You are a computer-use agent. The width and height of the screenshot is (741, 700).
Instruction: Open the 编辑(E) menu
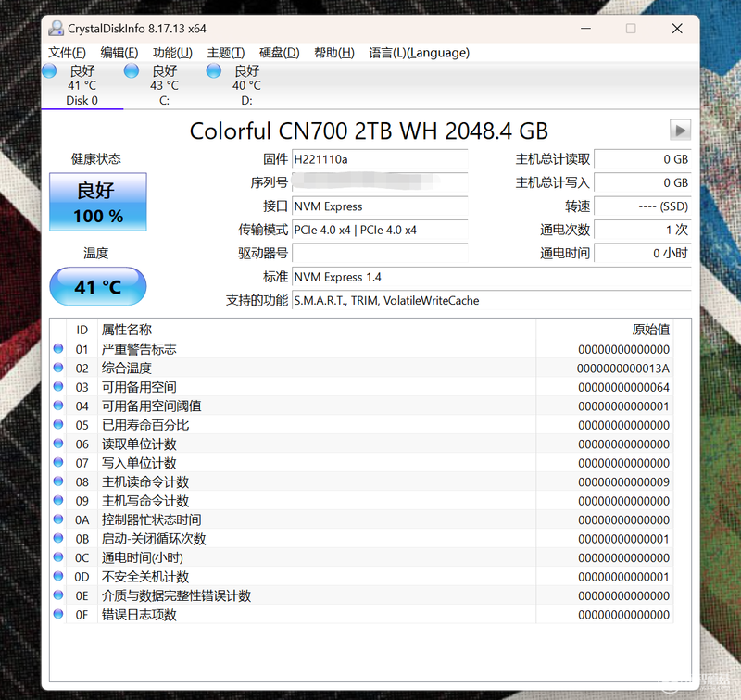click(119, 53)
